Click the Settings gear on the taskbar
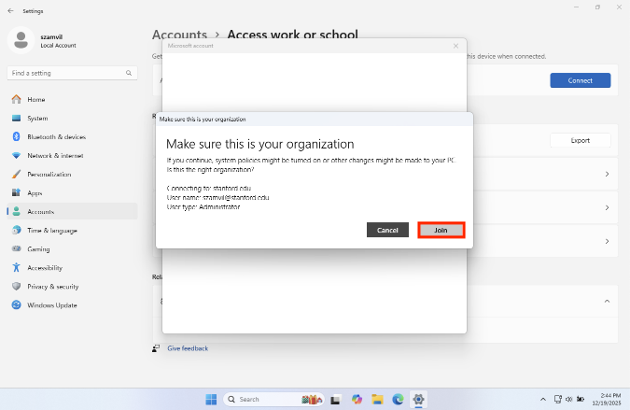The height and width of the screenshot is (410, 630). click(418, 399)
